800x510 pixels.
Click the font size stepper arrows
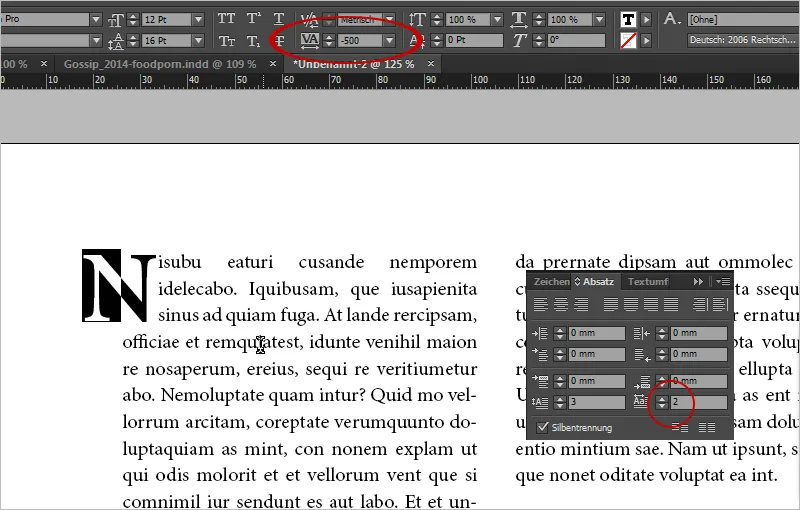(x=133, y=20)
